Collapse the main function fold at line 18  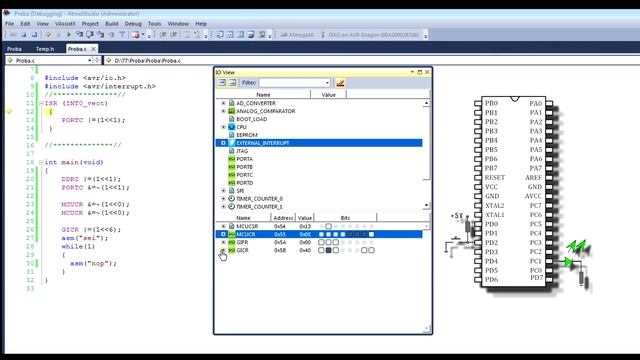pyautogui.click(x=41, y=162)
